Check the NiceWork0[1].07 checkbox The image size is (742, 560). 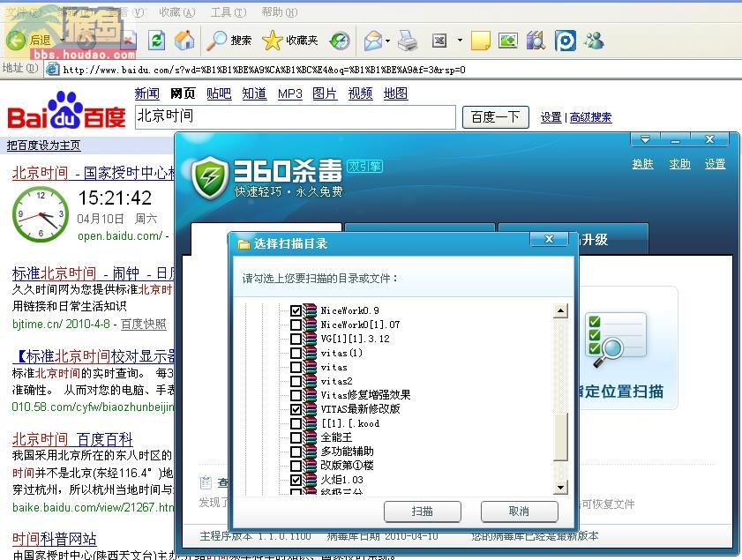tap(296, 325)
